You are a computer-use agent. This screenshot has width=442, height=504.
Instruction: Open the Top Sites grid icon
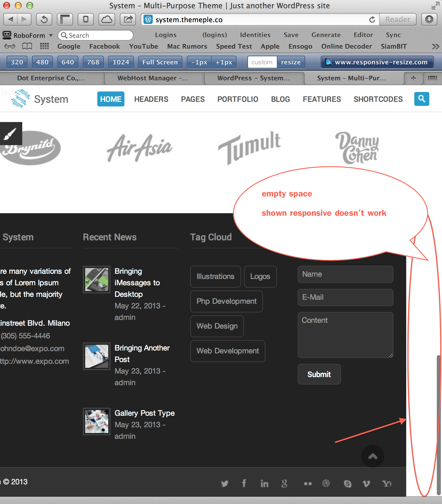click(x=44, y=46)
